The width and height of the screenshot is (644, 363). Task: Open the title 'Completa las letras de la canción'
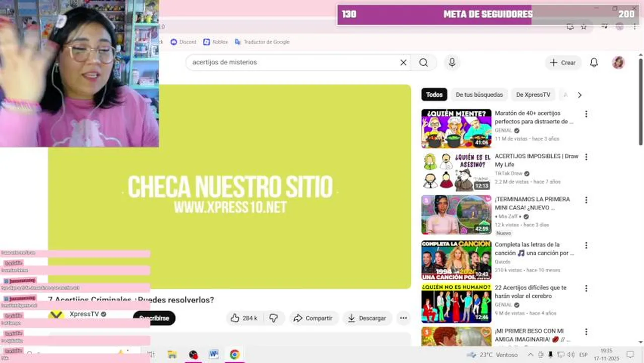pos(534,249)
